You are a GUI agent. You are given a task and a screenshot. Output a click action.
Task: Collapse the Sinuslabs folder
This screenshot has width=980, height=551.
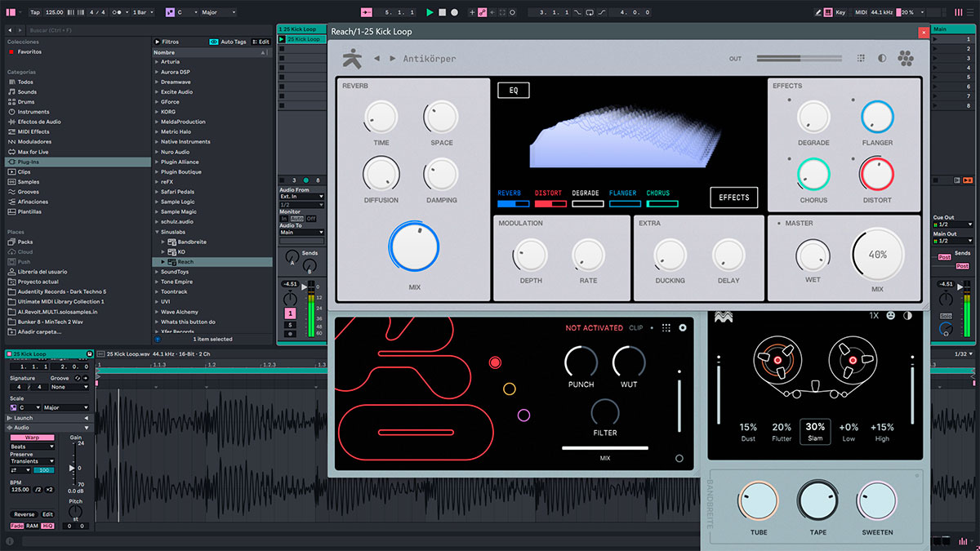point(156,232)
